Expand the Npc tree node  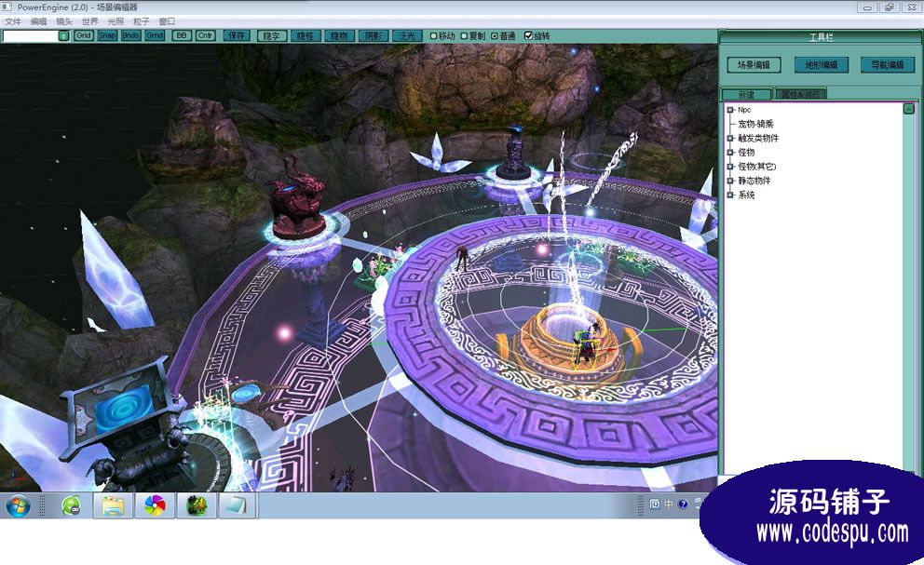(x=730, y=110)
